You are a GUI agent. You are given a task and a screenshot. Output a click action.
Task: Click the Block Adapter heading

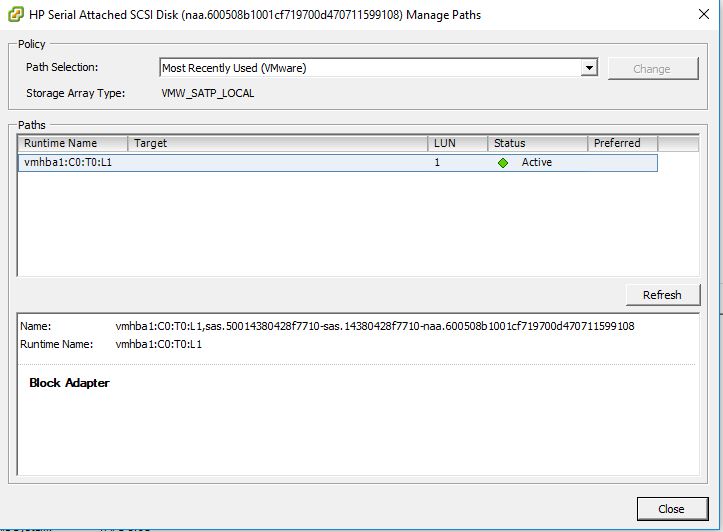click(x=69, y=383)
